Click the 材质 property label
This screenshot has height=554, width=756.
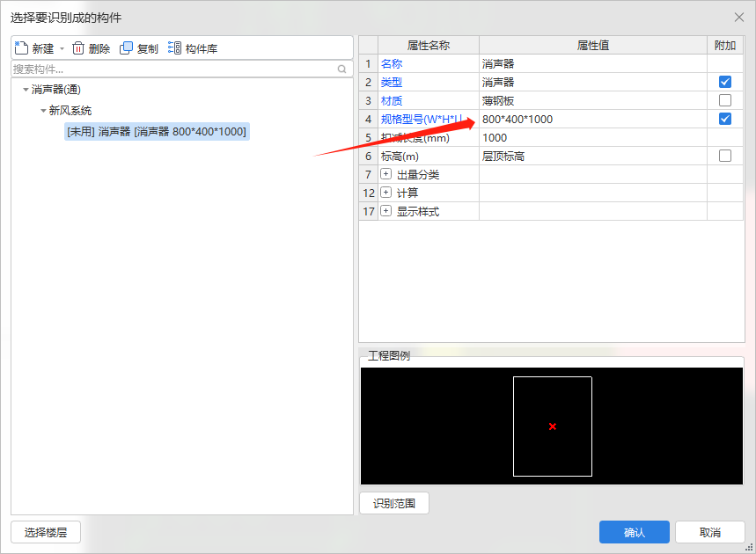(392, 100)
